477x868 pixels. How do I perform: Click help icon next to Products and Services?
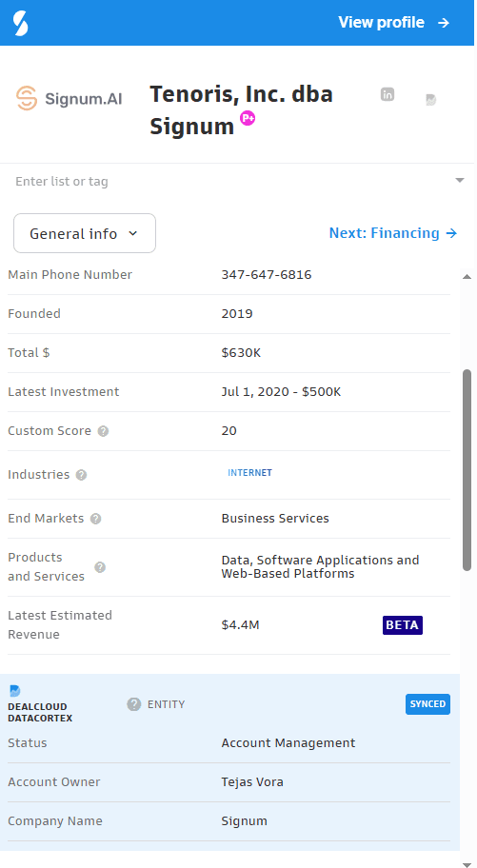pyautogui.click(x=100, y=567)
